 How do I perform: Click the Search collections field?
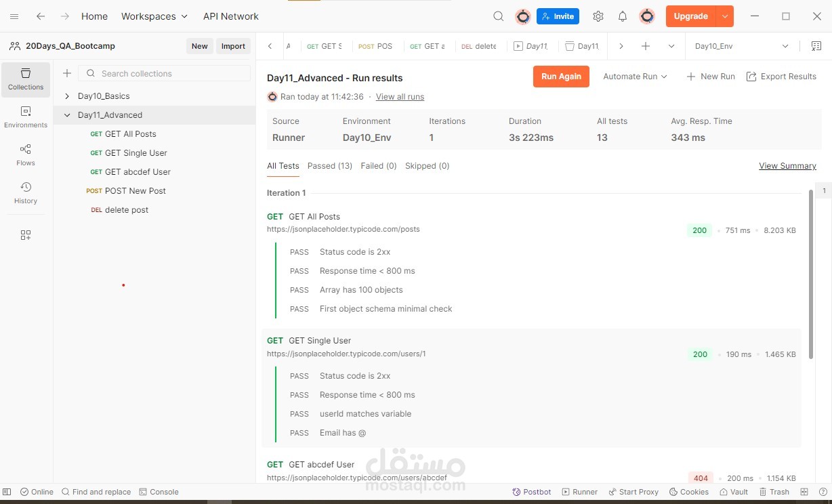coord(165,73)
